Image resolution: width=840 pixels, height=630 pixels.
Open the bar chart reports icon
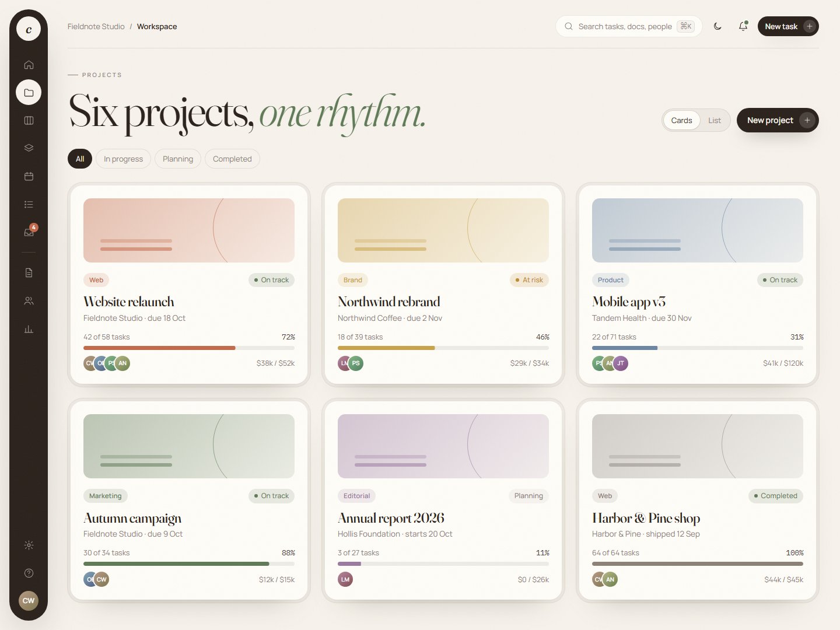[x=29, y=329]
